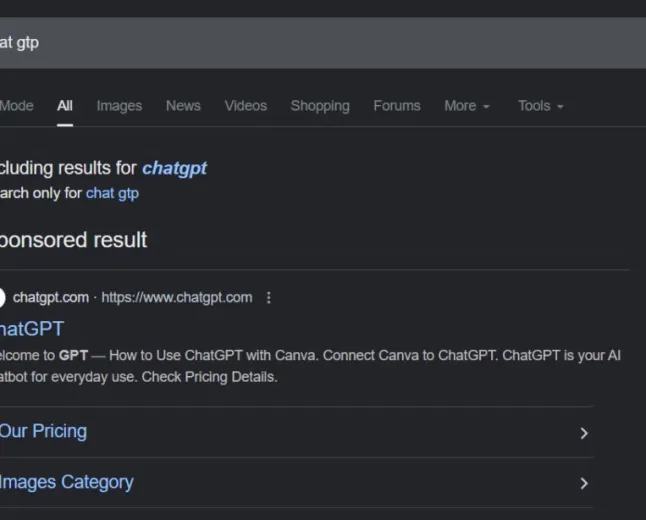
Task: Switch to the AI Mode tab
Action: 16,106
